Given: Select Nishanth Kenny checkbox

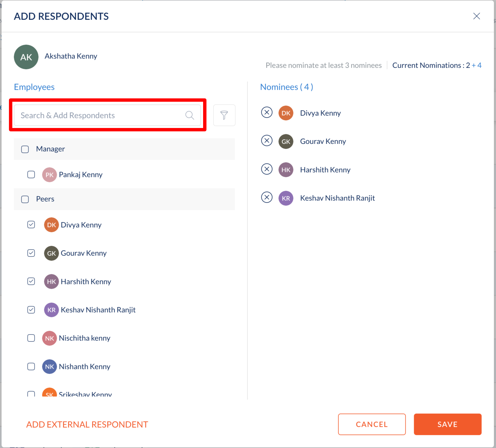Looking at the screenshot, I should (31, 367).
